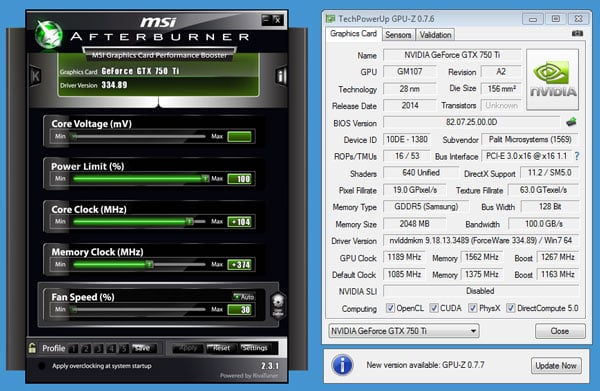Click the Name field in GPU-Z

(x=452, y=55)
